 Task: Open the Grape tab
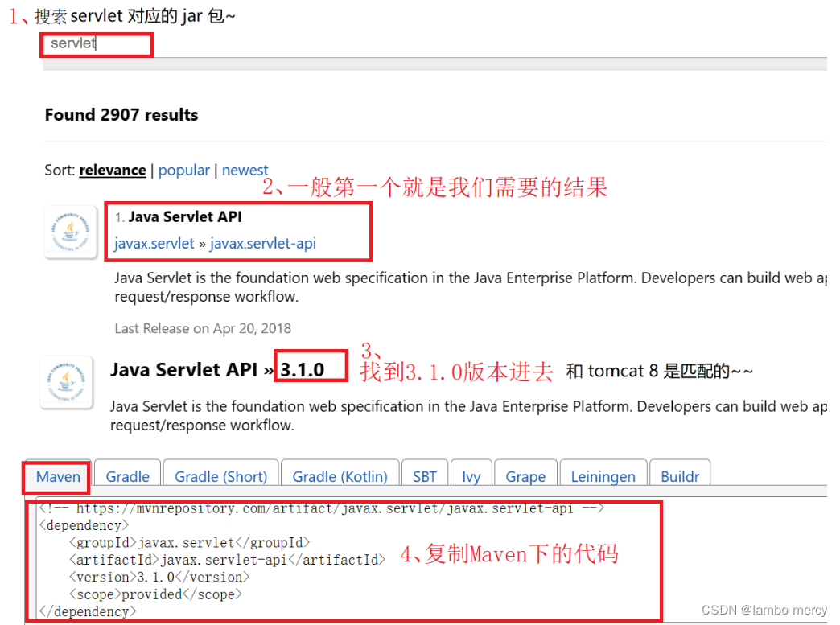[525, 476]
